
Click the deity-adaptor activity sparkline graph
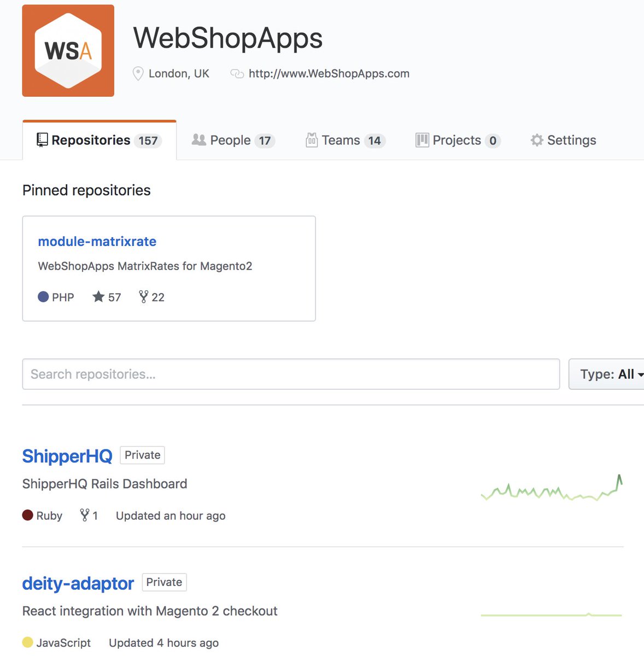[552, 615]
